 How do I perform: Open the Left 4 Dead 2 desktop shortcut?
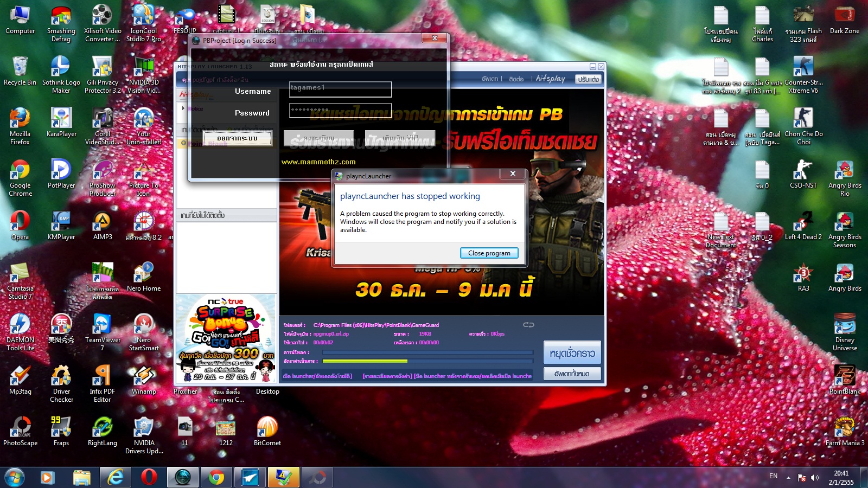point(803,226)
